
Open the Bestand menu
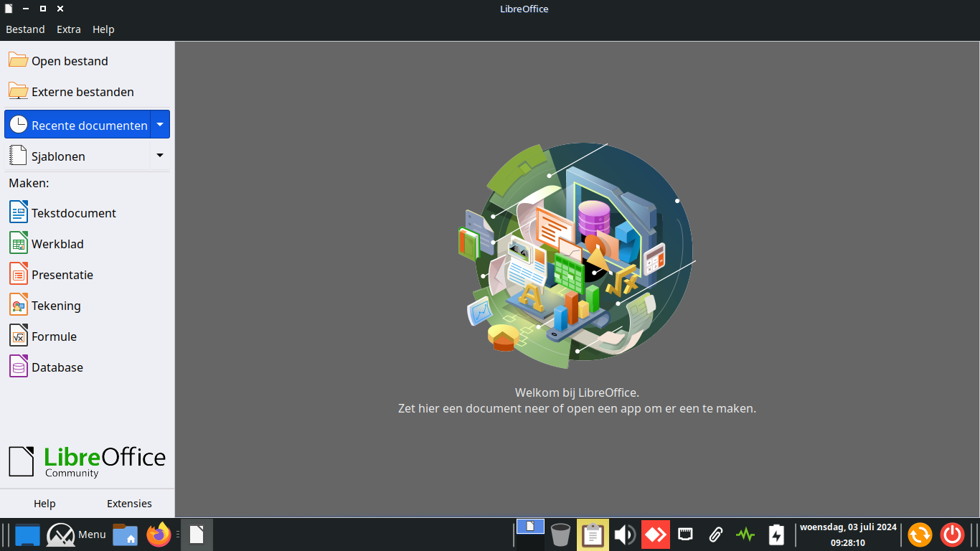pos(25,29)
